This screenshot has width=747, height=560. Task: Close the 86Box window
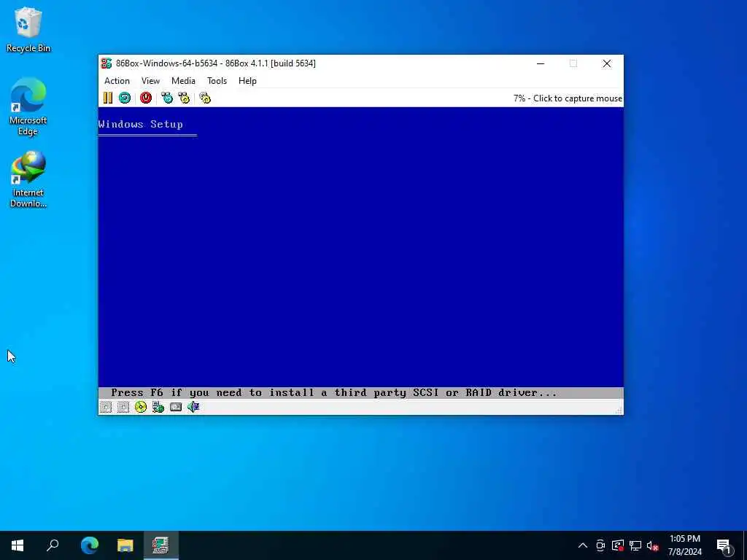coord(606,63)
